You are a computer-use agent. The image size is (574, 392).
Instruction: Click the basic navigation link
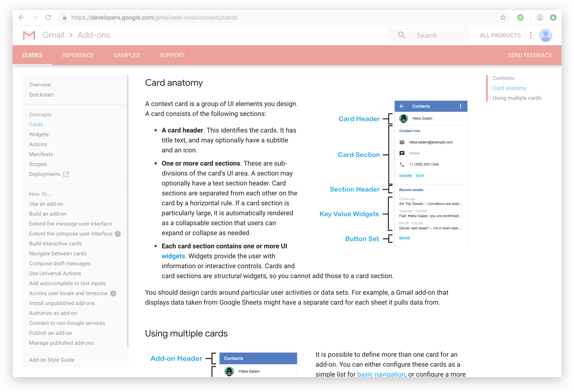381,374
